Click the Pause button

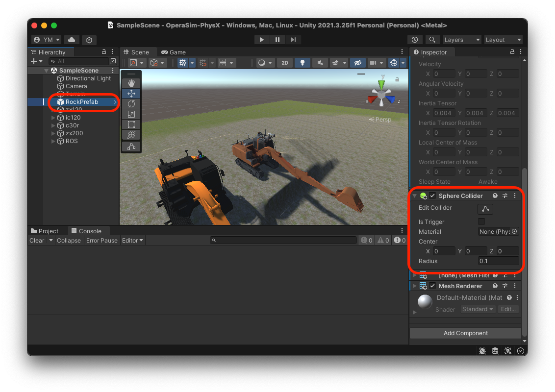277,40
